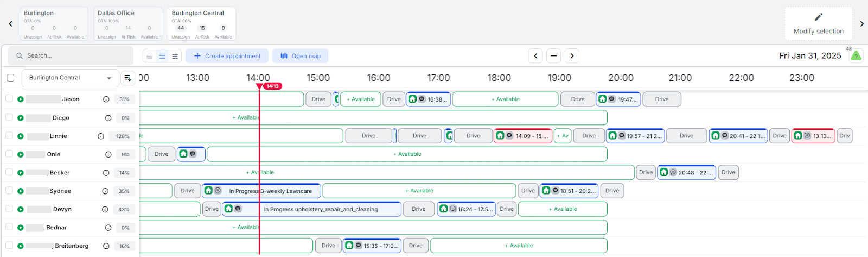Check the box for Bednar

pos(9,227)
